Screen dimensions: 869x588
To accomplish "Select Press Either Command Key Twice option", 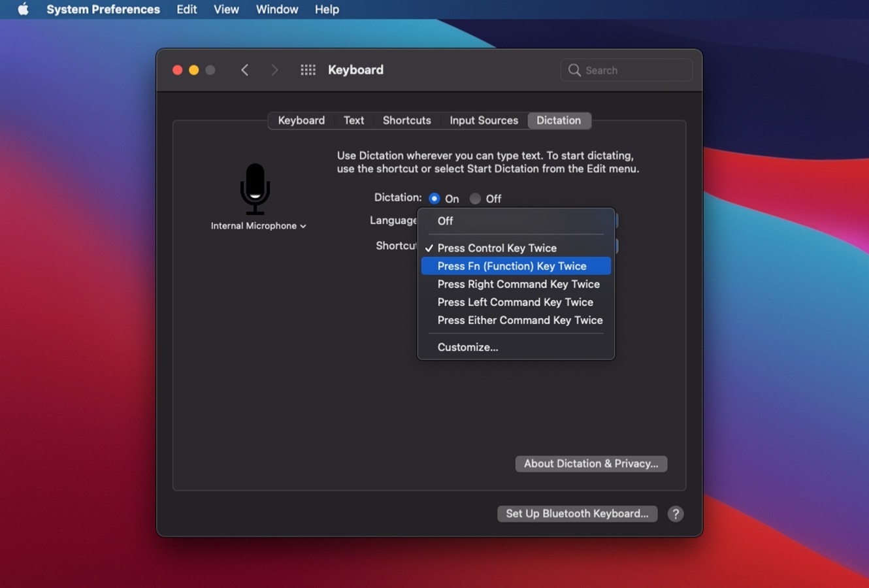I will click(x=520, y=320).
